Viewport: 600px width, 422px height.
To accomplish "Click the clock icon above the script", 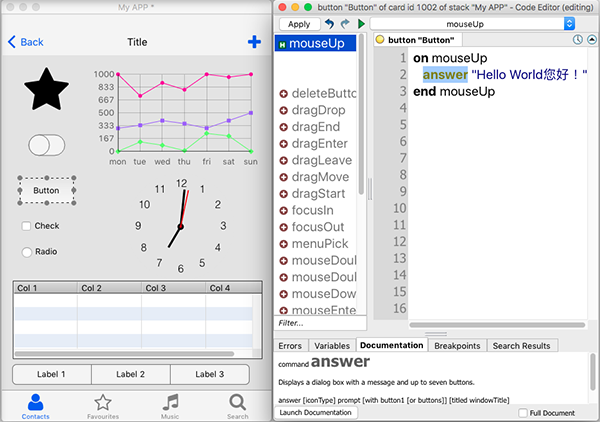I will tap(578, 40).
